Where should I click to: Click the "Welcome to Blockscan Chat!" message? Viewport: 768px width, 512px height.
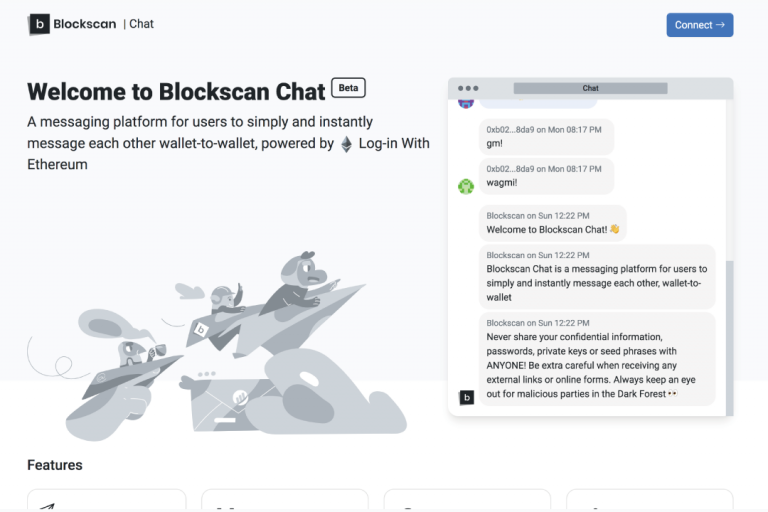coord(552,223)
